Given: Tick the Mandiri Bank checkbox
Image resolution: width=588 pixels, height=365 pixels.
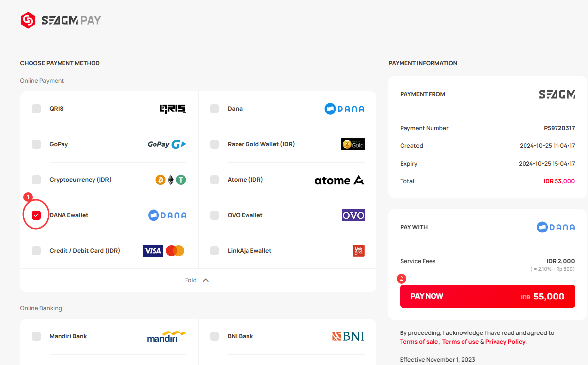Looking at the screenshot, I should coord(36,336).
